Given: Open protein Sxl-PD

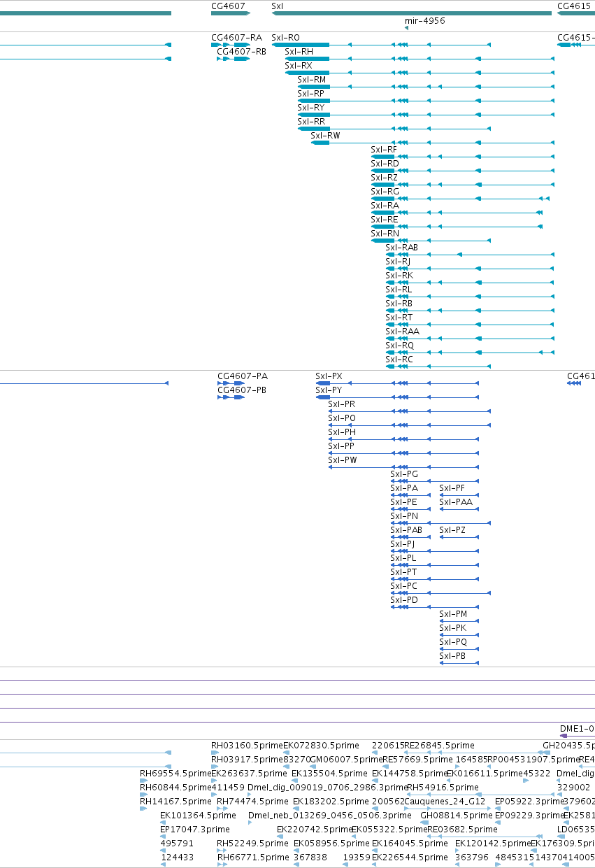Looking at the screenshot, I should pos(404,600).
